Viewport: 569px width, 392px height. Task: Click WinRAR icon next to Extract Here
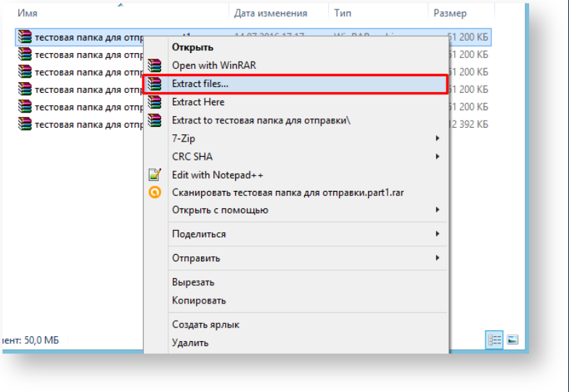154,102
